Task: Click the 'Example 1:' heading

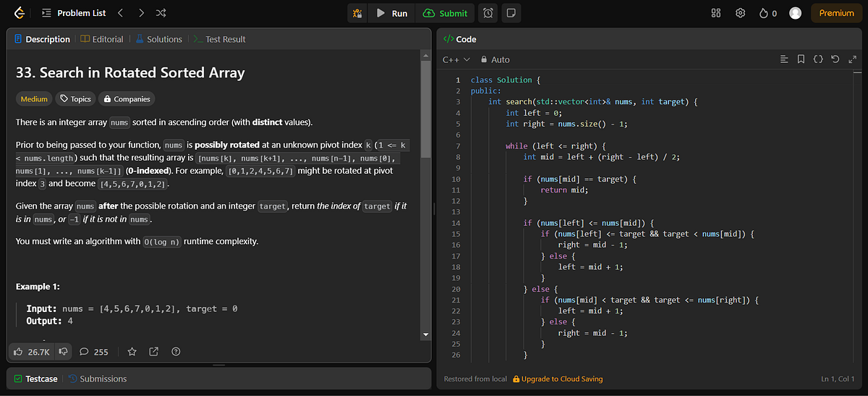Action: pyautogui.click(x=38, y=287)
